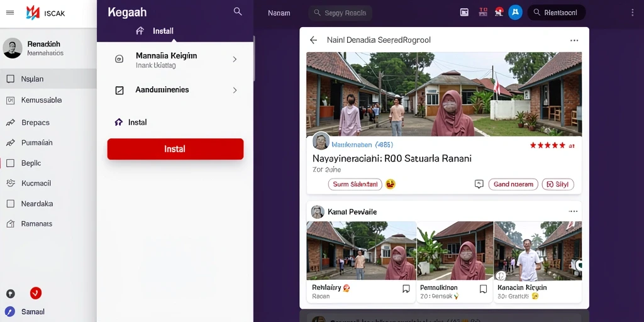Switch to the Install tab
The width and height of the screenshot is (644, 322).
click(155, 31)
